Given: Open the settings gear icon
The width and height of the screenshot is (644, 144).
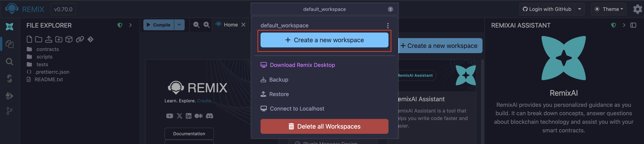Looking at the screenshot, I should (638, 9).
